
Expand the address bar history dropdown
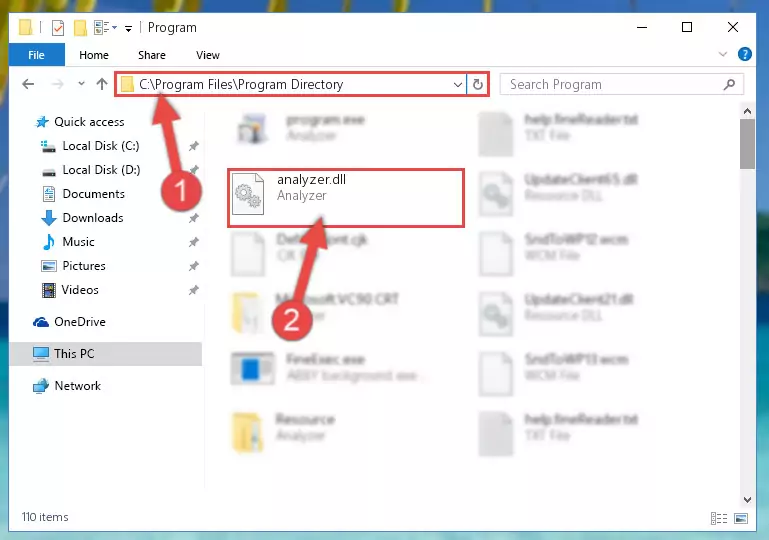pyautogui.click(x=458, y=84)
